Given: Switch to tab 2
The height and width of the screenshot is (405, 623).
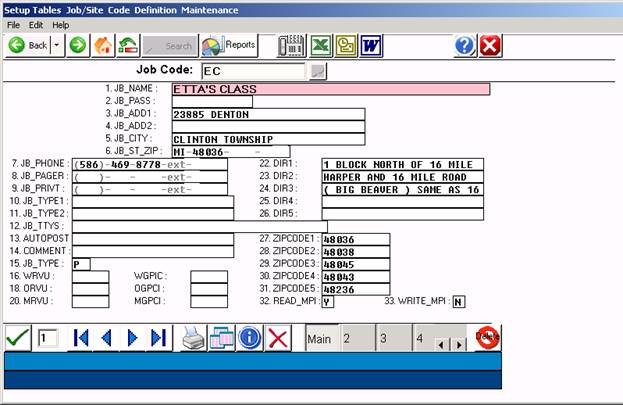Looking at the screenshot, I should (346, 339).
